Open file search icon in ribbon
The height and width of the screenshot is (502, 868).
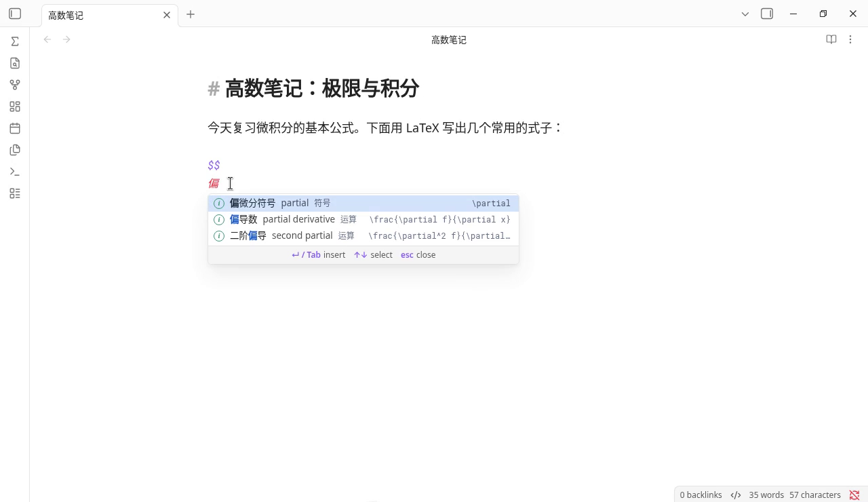15,63
